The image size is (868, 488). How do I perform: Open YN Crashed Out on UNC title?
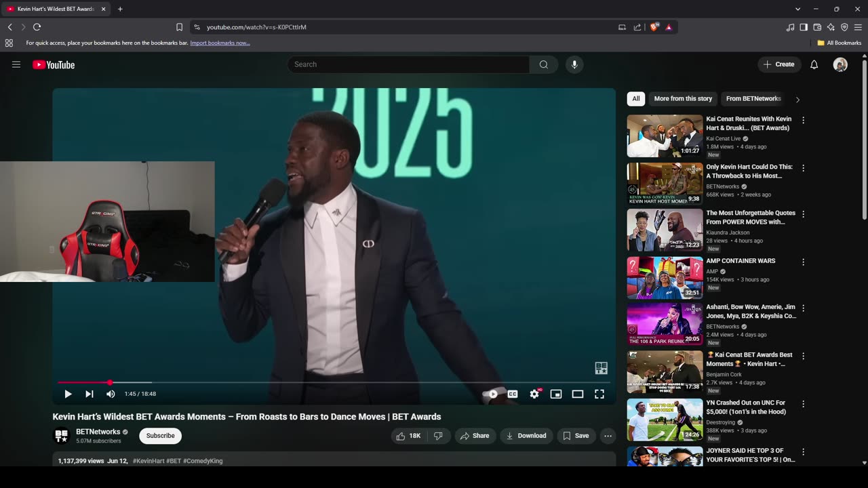click(746, 407)
